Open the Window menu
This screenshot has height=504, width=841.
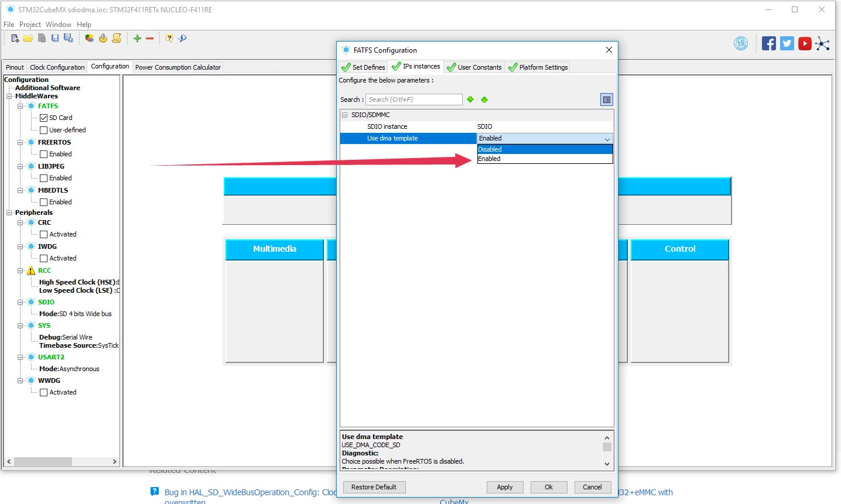tap(59, 25)
